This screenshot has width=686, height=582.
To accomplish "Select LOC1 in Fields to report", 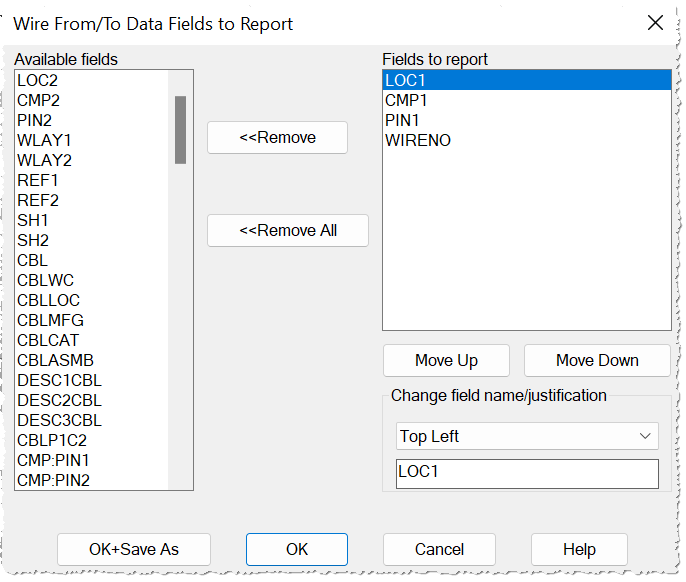I will click(527, 80).
